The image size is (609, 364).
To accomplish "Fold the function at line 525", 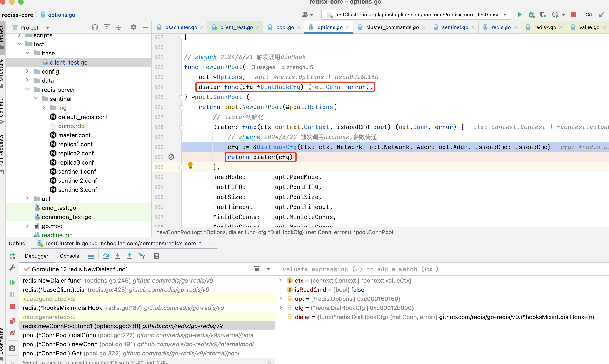I will pos(181,97).
